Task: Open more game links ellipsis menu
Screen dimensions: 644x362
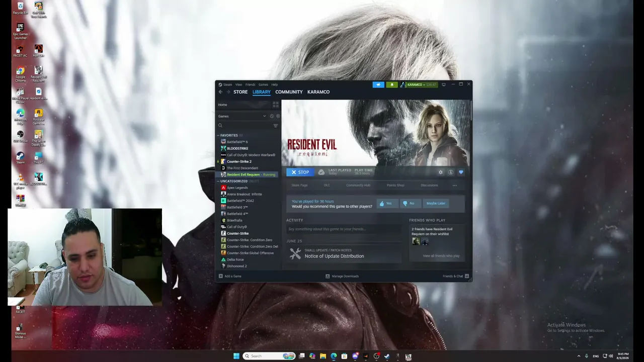Action: [x=454, y=185]
